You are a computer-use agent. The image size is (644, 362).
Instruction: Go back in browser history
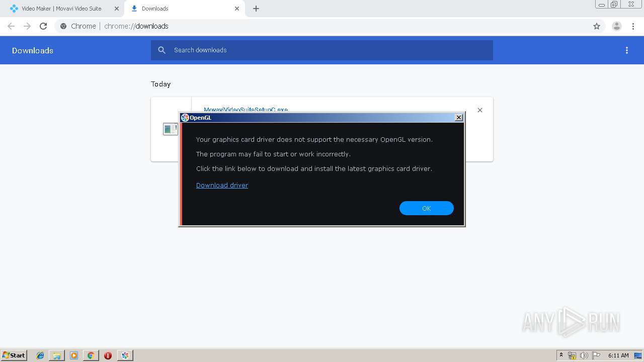pos(11,26)
